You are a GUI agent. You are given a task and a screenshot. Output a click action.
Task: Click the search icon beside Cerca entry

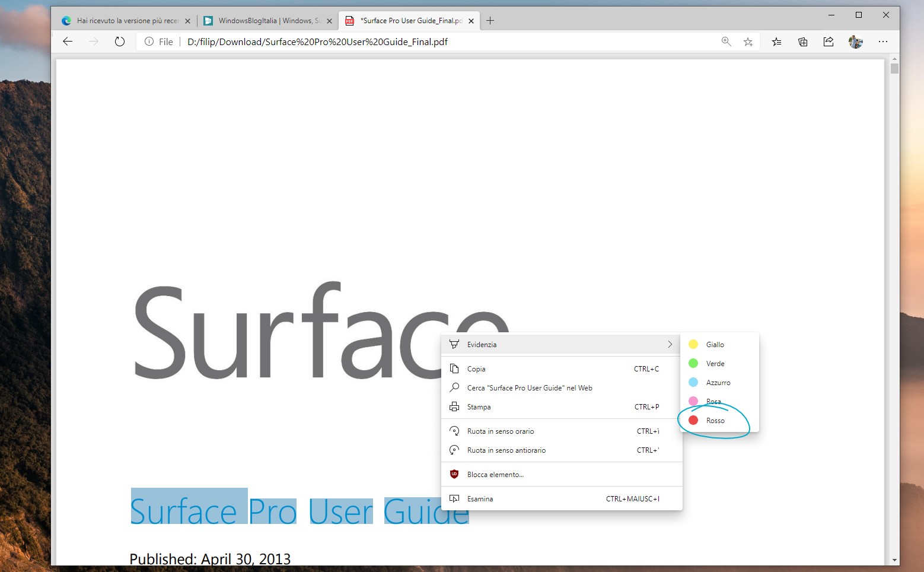(454, 387)
